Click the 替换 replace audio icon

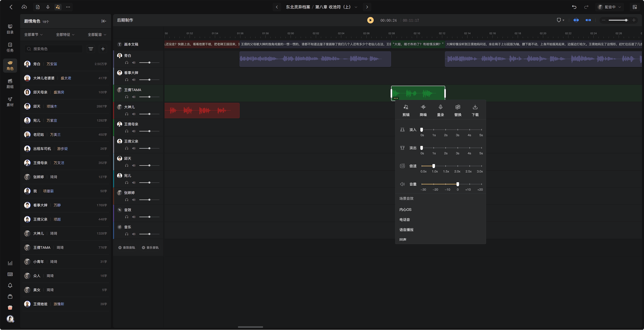pyautogui.click(x=458, y=107)
